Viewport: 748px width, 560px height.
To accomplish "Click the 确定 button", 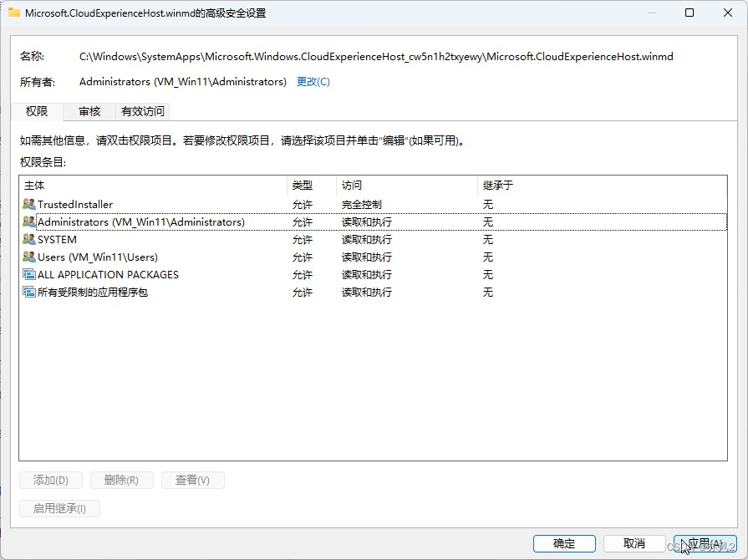I will tap(564, 543).
